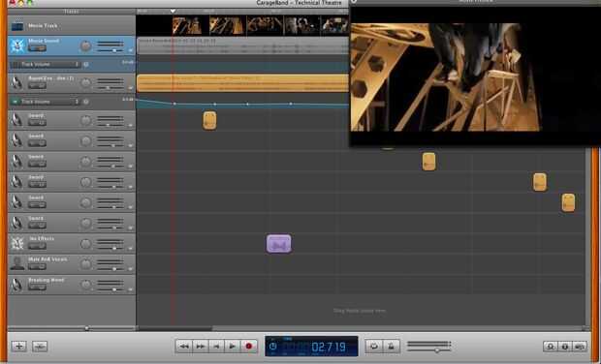Image resolution: width=601 pixels, height=364 pixels.
Task: Select the purple Stu Effects region
Action: tap(278, 244)
